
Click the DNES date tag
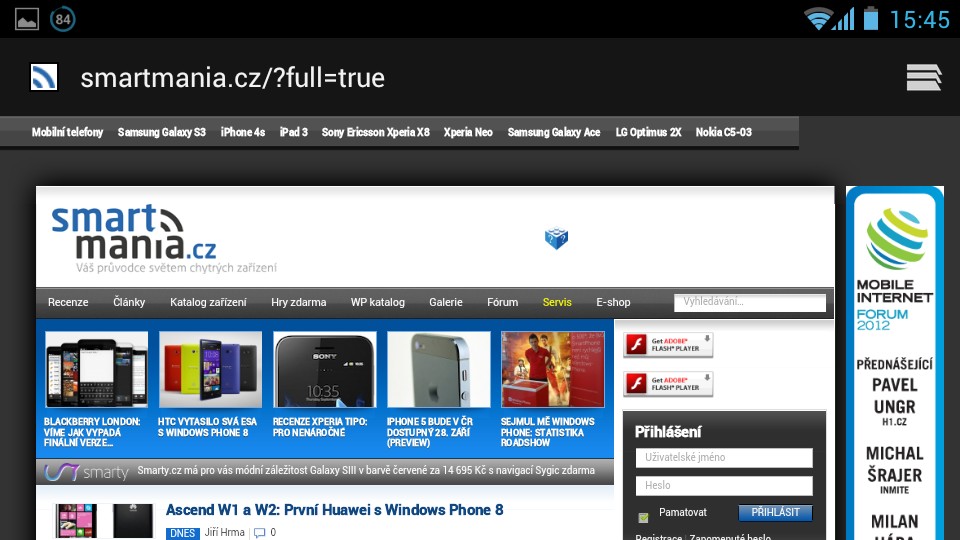click(x=182, y=533)
